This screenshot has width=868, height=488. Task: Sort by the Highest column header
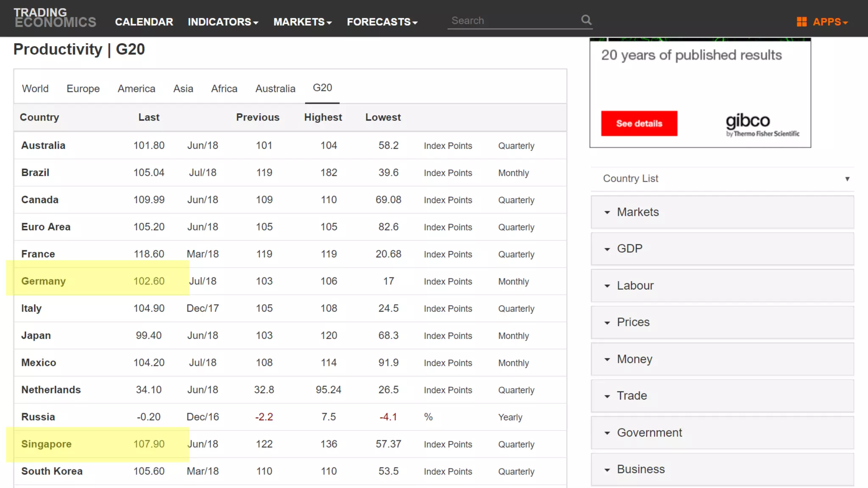[323, 117]
